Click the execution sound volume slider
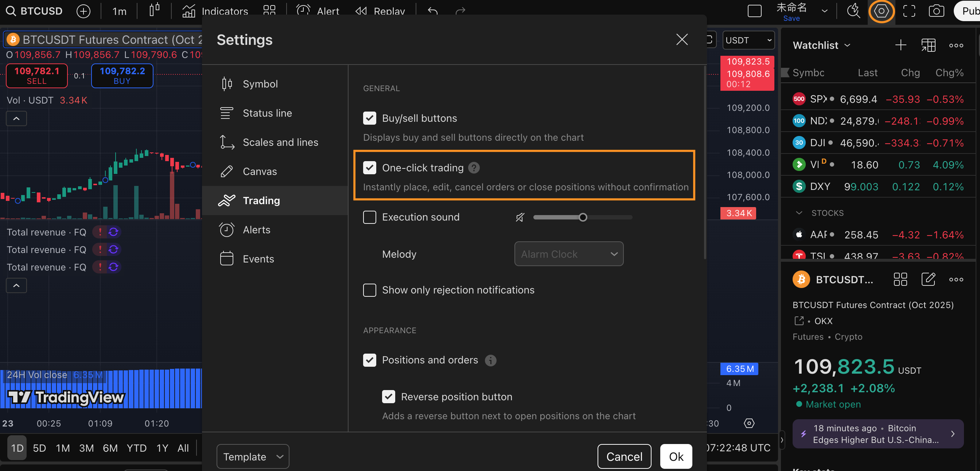Viewport: 980px width, 471px height. (583, 217)
